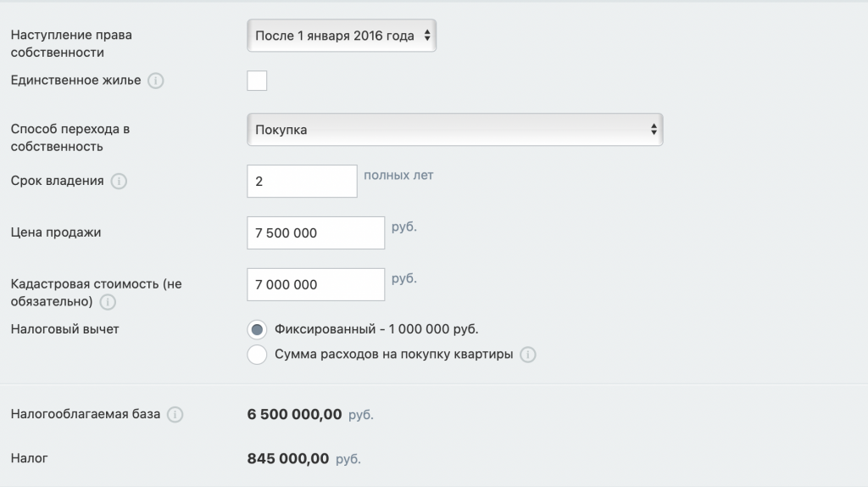
Task: Choose Сумма расходов на покупку квартиры radio
Action: tap(257, 355)
